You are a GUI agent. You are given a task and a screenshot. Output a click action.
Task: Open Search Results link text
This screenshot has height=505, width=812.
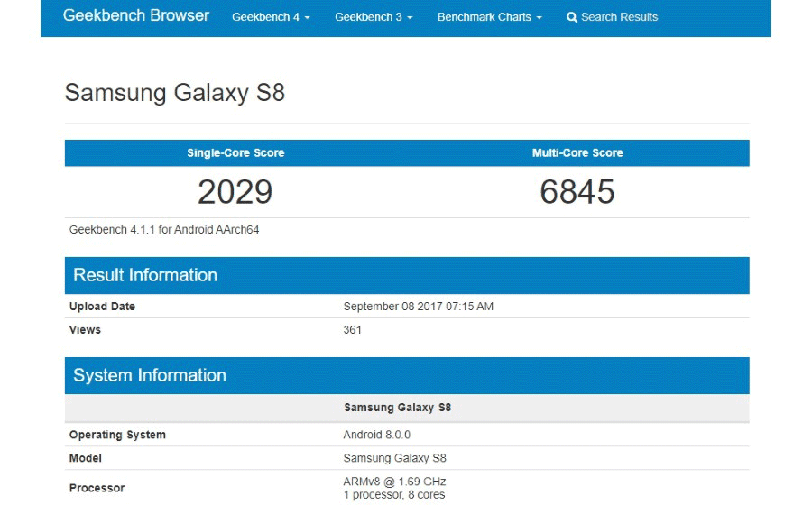619,17
